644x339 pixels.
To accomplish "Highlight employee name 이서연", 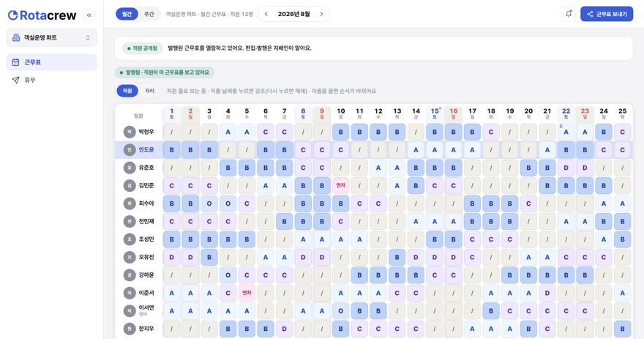I will (x=146, y=308).
